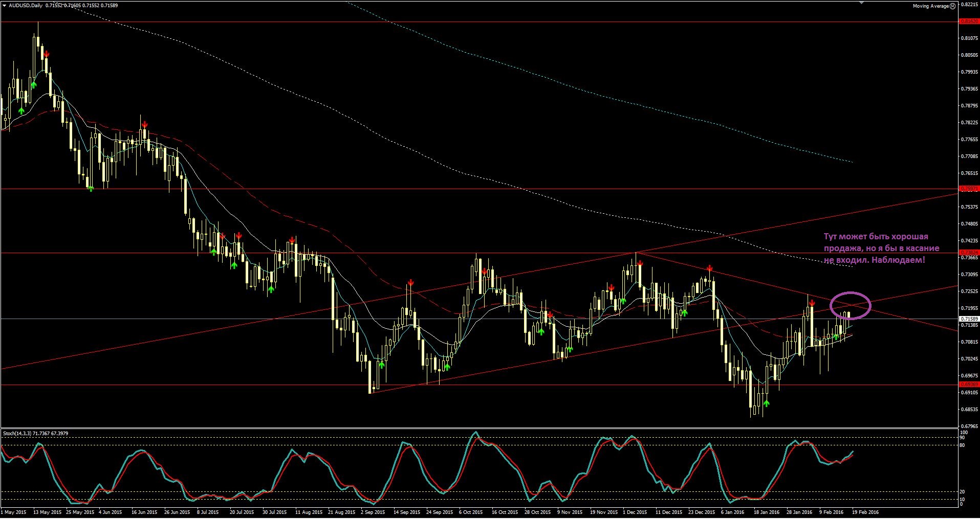Click the stochastic level 20 scale label
980x519 pixels.
click(962, 492)
